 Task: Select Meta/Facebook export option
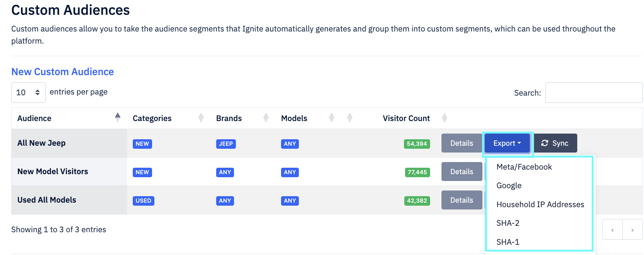[524, 167]
